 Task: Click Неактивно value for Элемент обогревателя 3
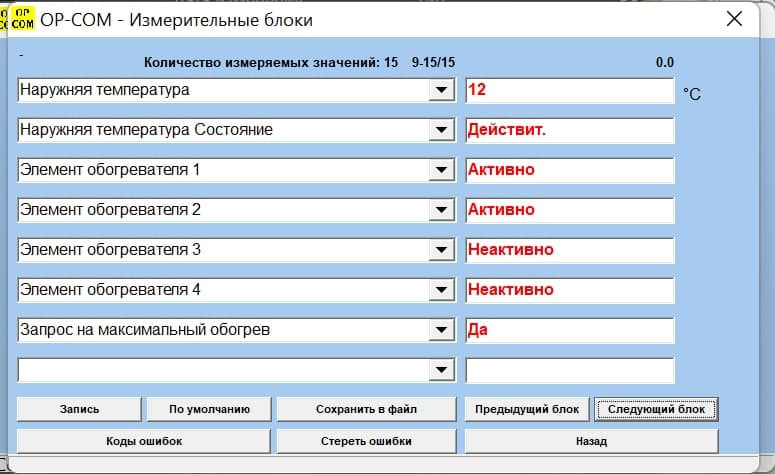[570, 251]
